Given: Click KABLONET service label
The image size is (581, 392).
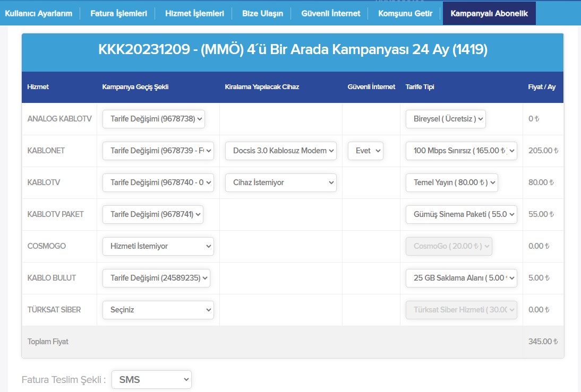Looking at the screenshot, I should (x=46, y=151).
